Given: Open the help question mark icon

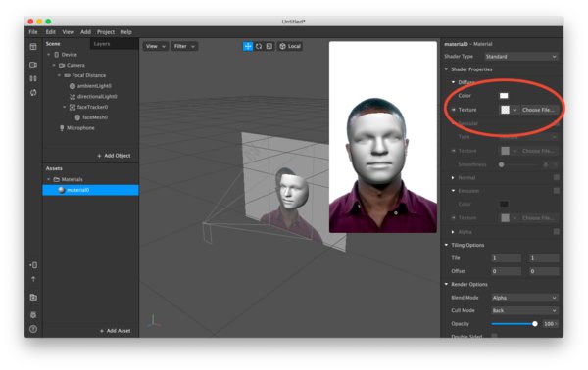Looking at the screenshot, I should [x=33, y=329].
